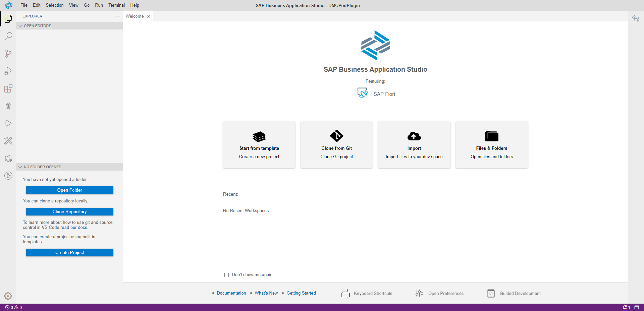Collapse the No Folder Opened section
The height and width of the screenshot is (311, 644).
click(20, 167)
